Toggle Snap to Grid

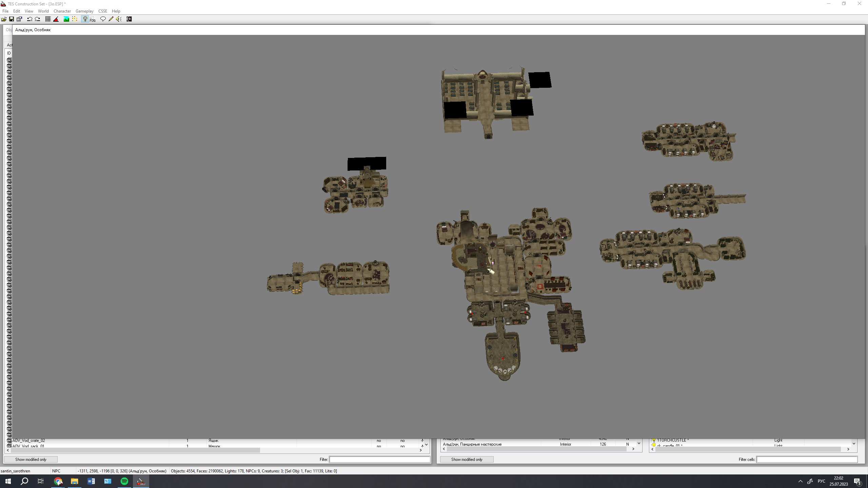coord(48,19)
